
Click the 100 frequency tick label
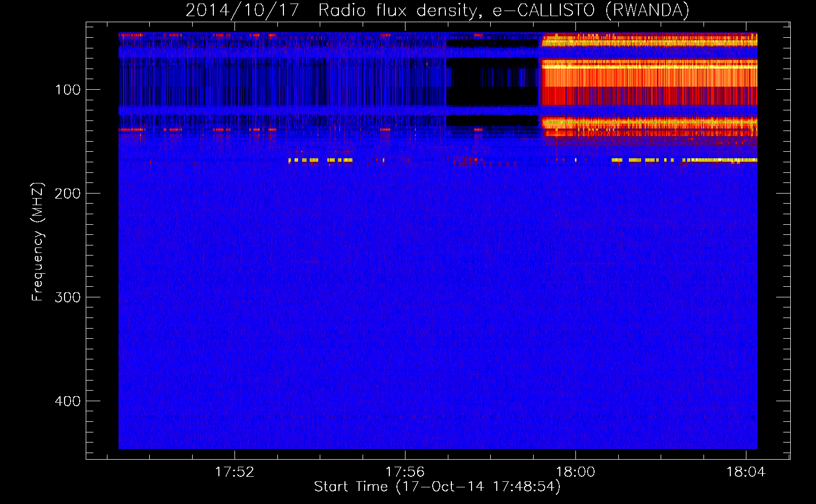pyautogui.click(x=68, y=90)
